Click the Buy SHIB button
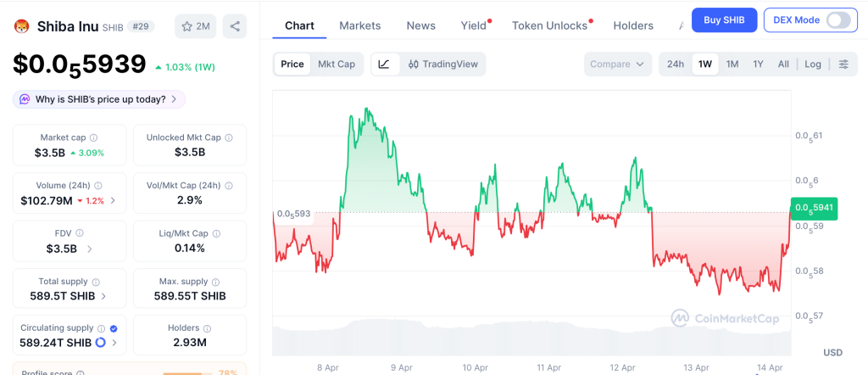868x375 pixels. (x=724, y=20)
